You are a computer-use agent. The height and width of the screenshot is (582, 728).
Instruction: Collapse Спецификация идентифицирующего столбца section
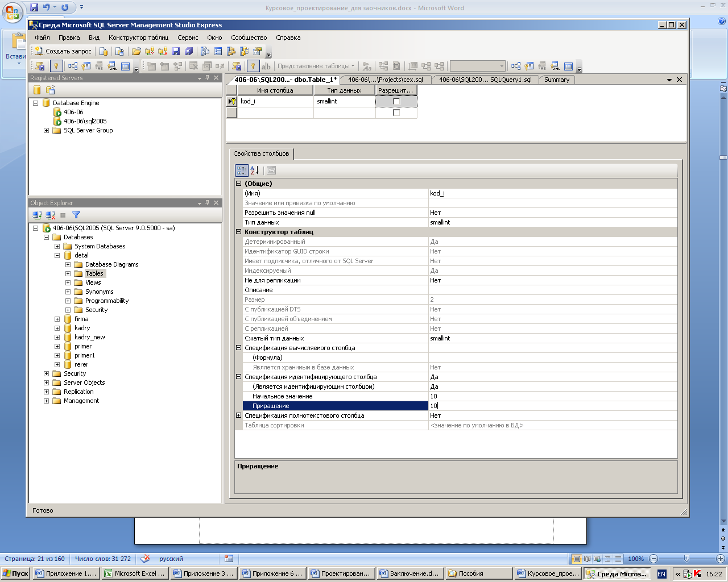(x=239, y=377)
